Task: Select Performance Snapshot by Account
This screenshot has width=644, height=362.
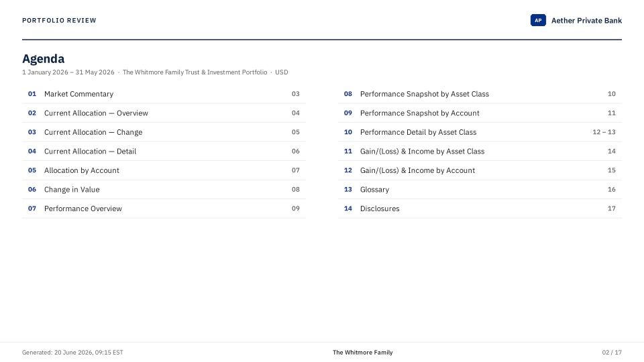Action: point(480,113)
